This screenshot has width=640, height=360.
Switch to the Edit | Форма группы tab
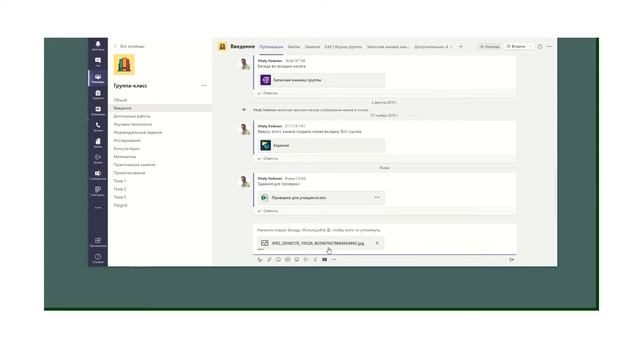click(x=343, y=47)
